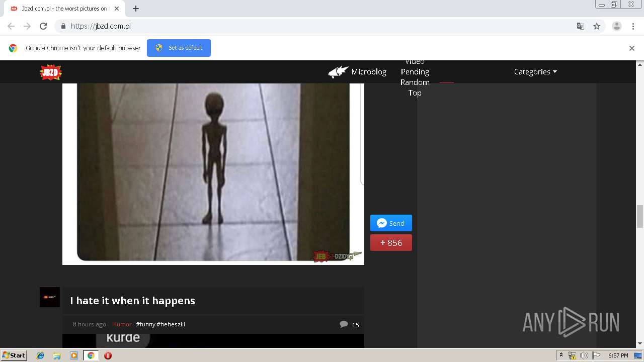Dismiss the default browser infobar
Image resolution: width=644 pixels, height=362 pixels.
[632, 48]
